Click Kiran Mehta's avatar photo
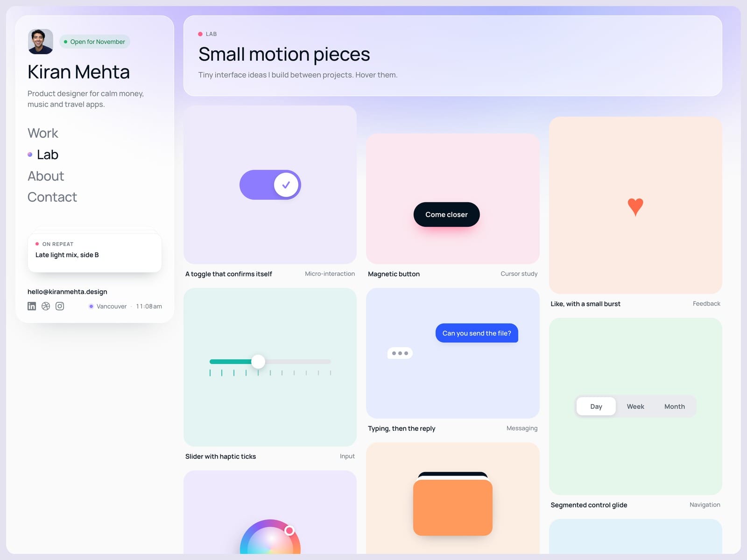Viewport: 747px width, 560px height. coord(41,42)
